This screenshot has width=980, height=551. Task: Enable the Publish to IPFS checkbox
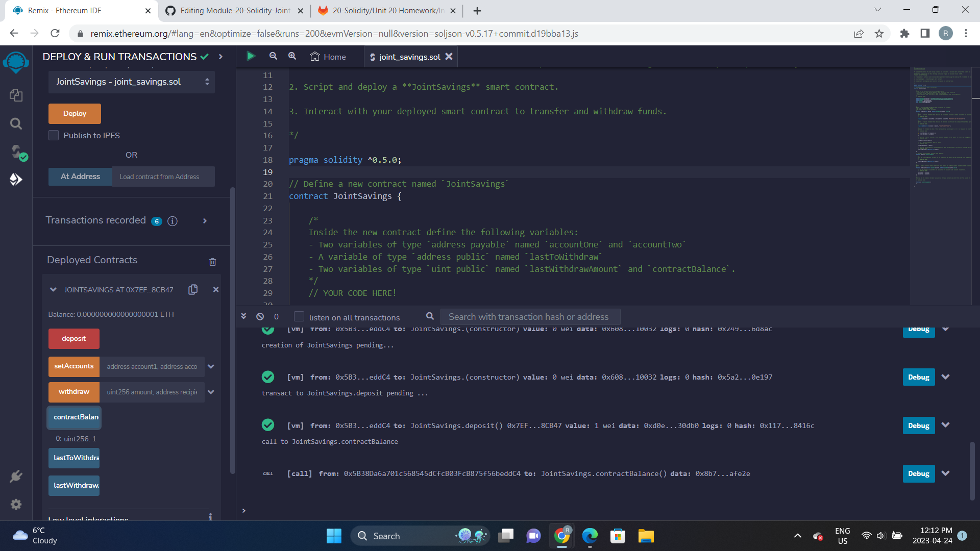(x=54, y=135)
